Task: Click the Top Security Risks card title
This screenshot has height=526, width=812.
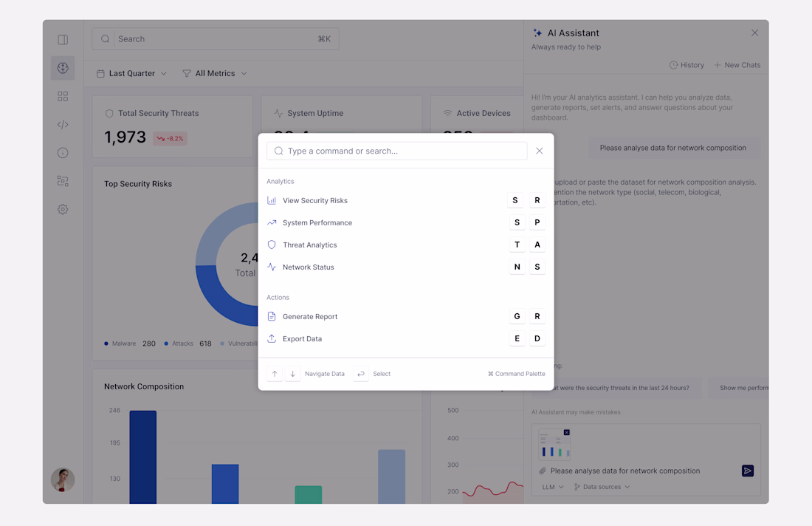Action: (138, 184)
